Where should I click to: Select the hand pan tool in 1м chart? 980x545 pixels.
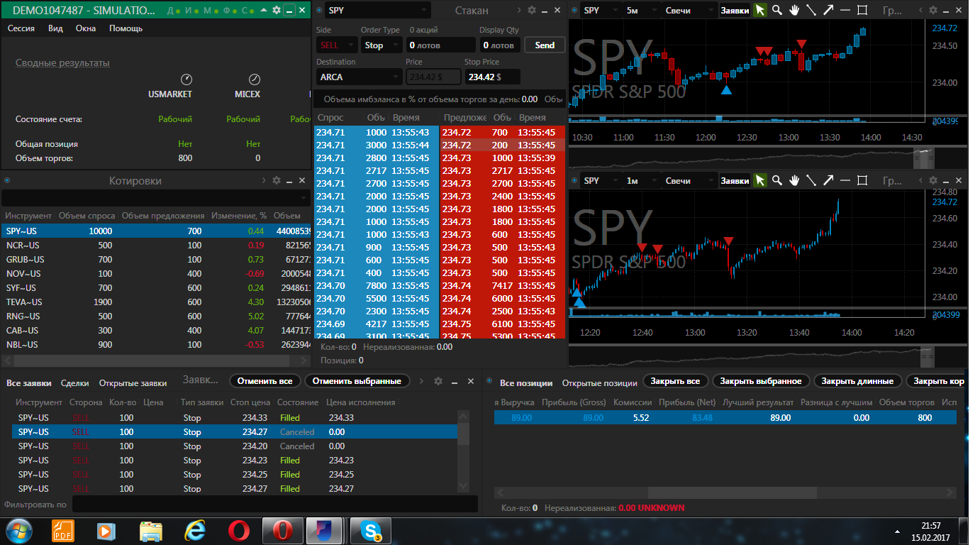coord(795,180)
